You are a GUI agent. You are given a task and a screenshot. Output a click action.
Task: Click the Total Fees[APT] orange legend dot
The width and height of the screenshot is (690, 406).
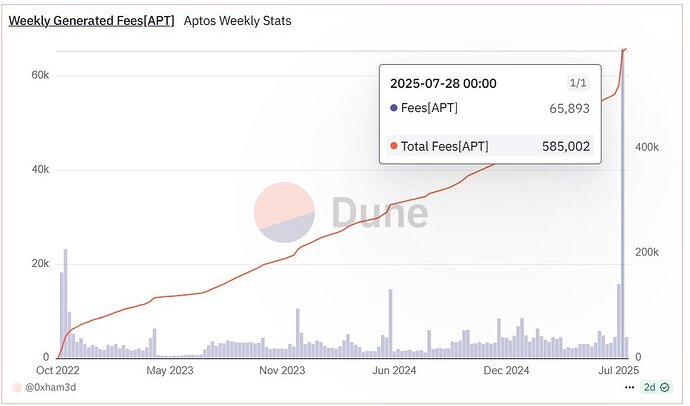coord(394,146)
